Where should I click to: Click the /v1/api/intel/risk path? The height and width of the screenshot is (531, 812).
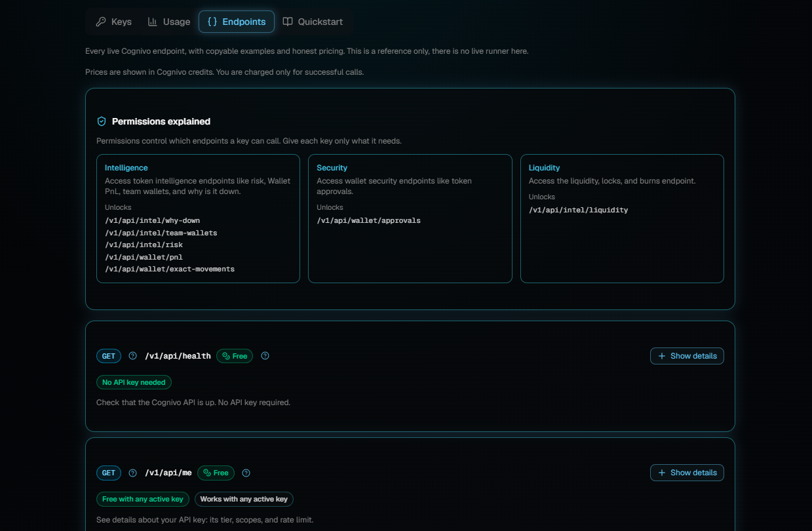click(144, 245)
